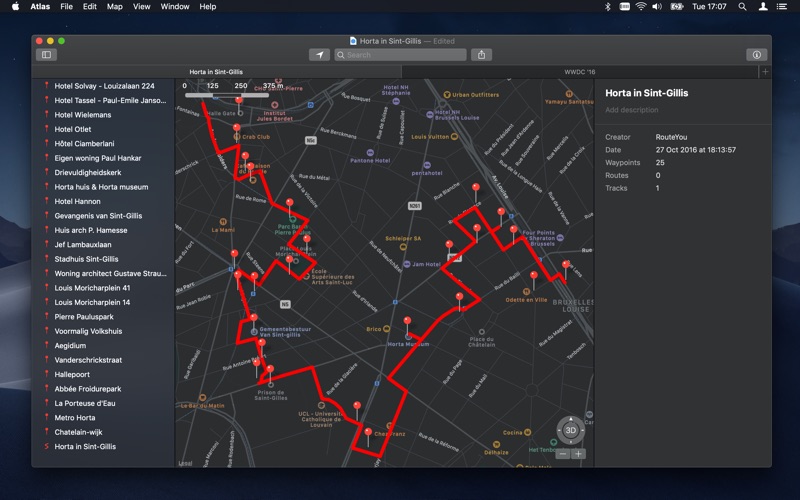Click the user account icon
The image size is (800, 500).
pyautogui.click(x=763, y=7)
